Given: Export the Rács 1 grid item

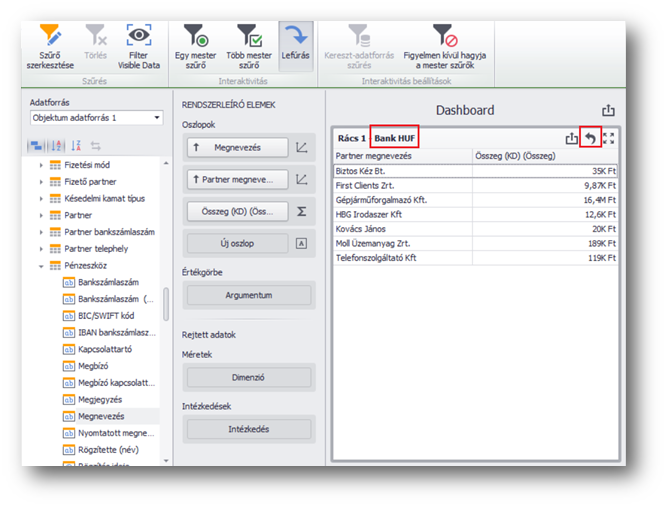Looking at the screenshot, I should click(572, 138).
